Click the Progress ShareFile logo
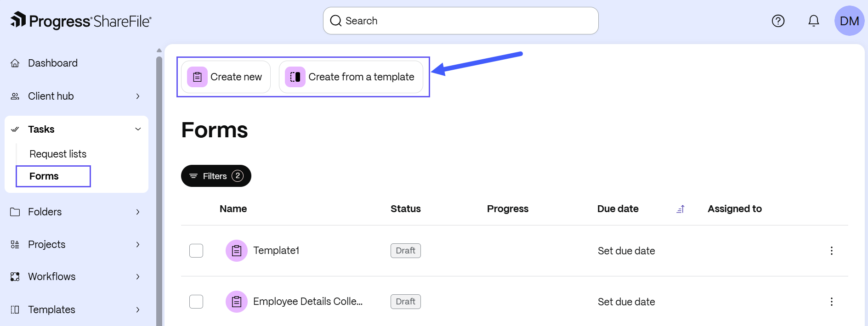 coord(81,21)
